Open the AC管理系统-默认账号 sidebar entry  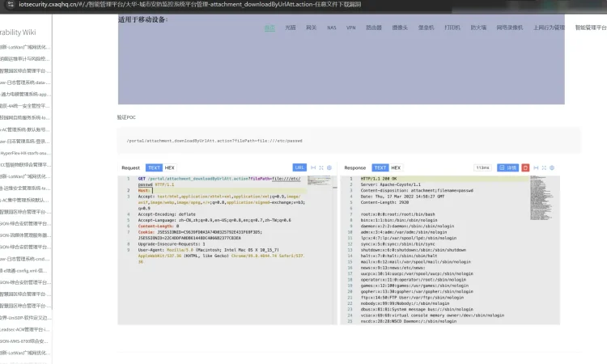point(25,129)
